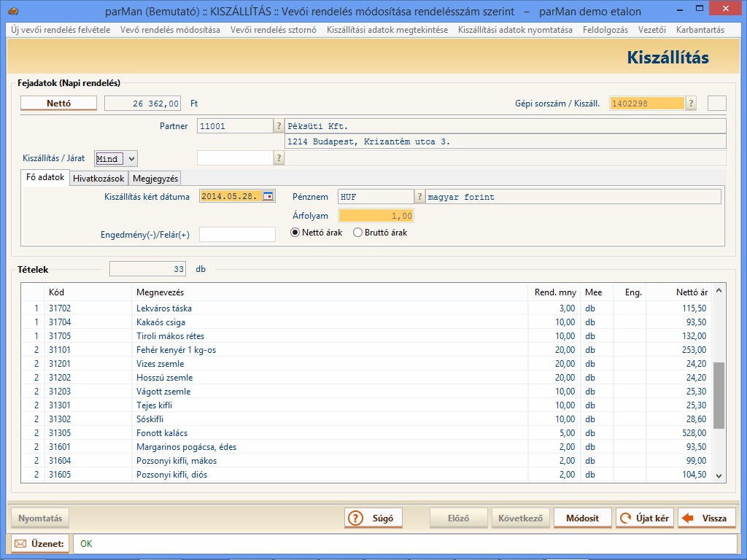Select the Margarinos pogácsa, édes row
Screen dimensions: 747x560
click(x=367, y=447)
